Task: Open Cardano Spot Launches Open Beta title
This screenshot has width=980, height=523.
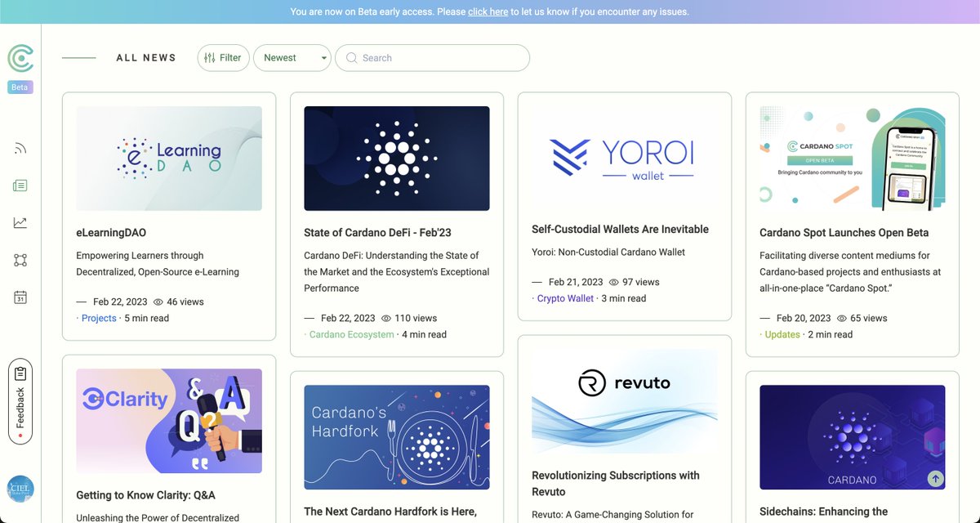Action: [844, 233]
